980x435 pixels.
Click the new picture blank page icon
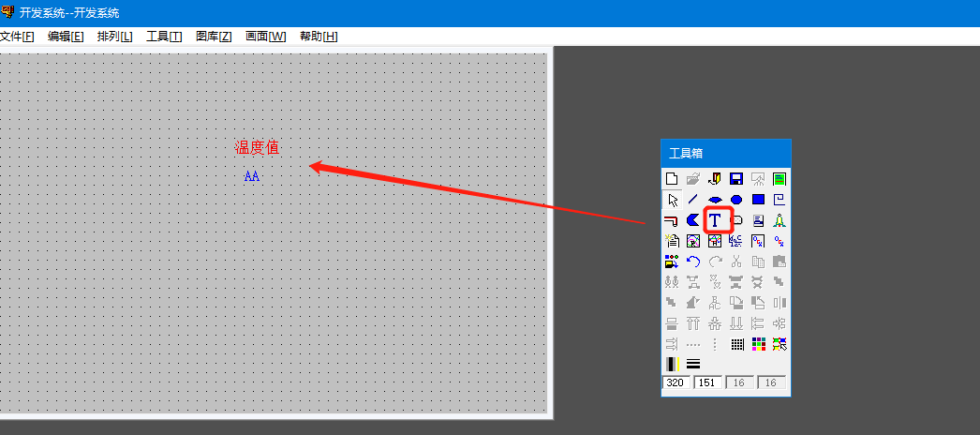[672, 179]
